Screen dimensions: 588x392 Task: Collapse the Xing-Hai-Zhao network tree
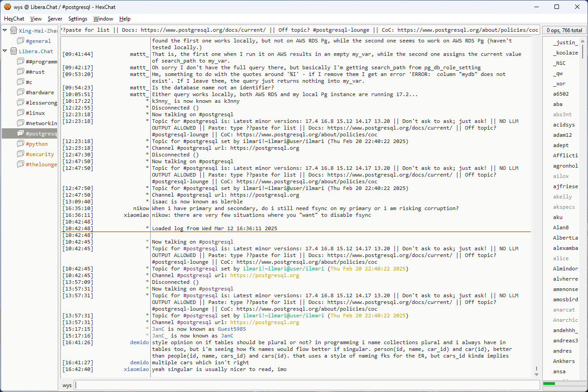point(5,30)
